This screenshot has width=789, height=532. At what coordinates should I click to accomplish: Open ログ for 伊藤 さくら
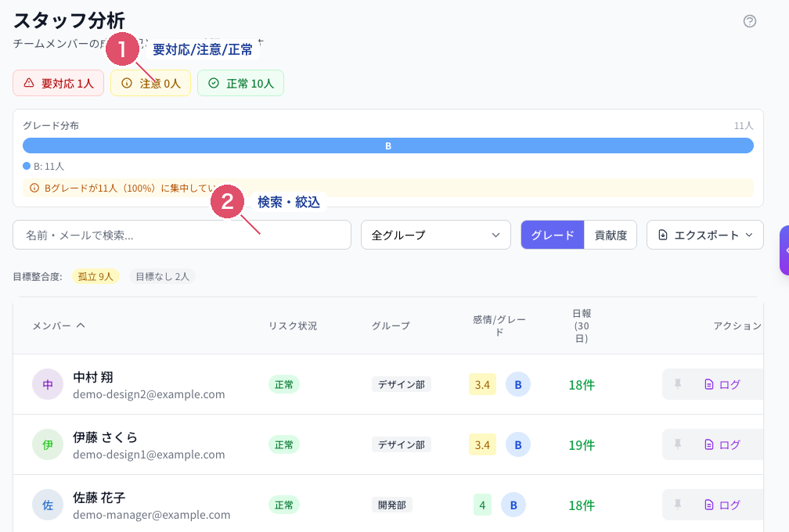[722, 445]
